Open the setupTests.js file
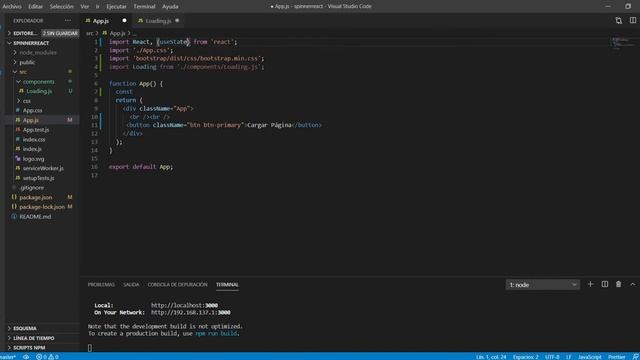 (38, 178)
